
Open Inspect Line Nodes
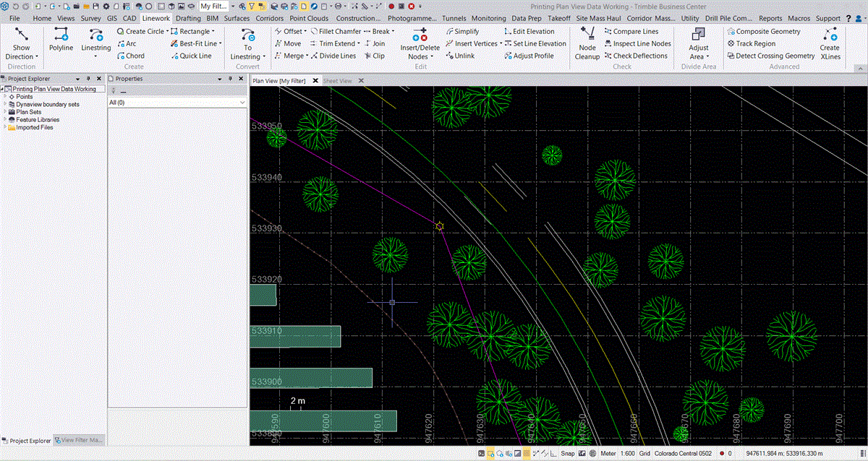637,43
